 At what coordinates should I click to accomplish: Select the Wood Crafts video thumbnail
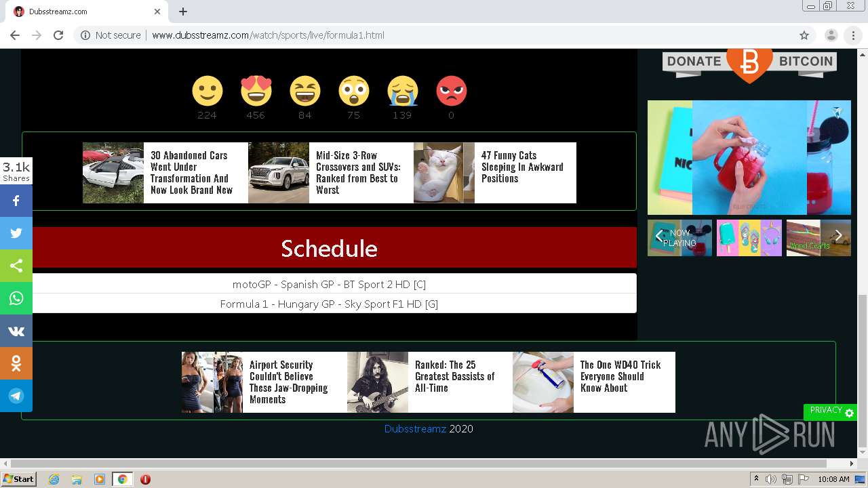coord(818,237)
